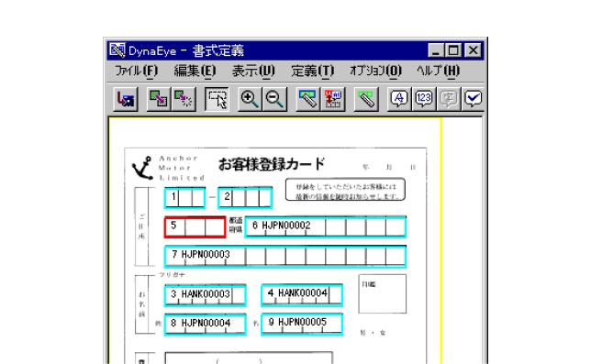Click the green field copy arrow icon
591x364 pixels.
point(158,99)
